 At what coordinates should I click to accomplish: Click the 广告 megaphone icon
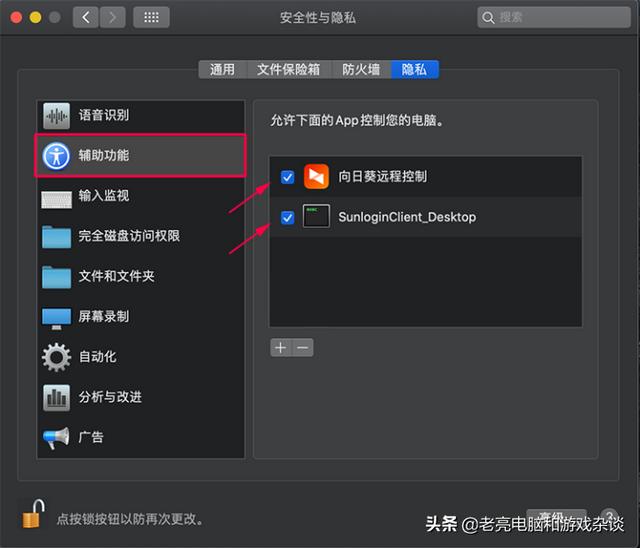pos(56,438)
